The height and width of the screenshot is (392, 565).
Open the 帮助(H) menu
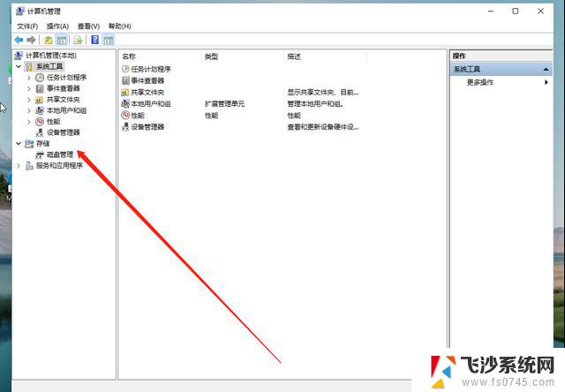click(x=120, y=26)
